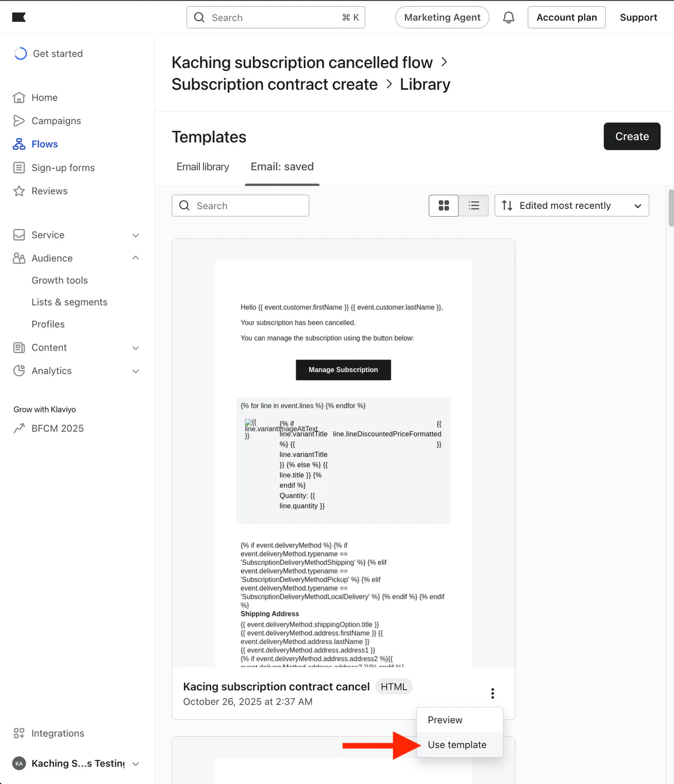Image resolution: width=674 pixels, height=784 pixels.
Task: Click the Klaviyo flag logo
Action: point(19,17)
